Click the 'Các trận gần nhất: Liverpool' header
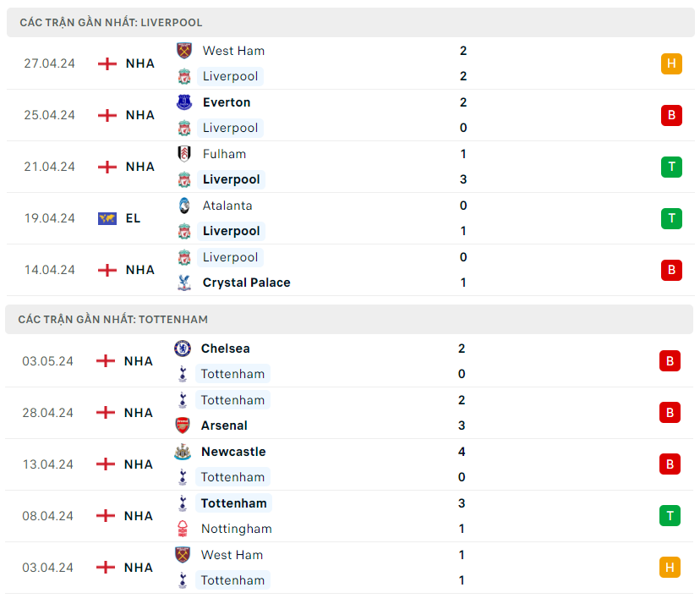This screenshot has height=604, width=700. point(111,23)
